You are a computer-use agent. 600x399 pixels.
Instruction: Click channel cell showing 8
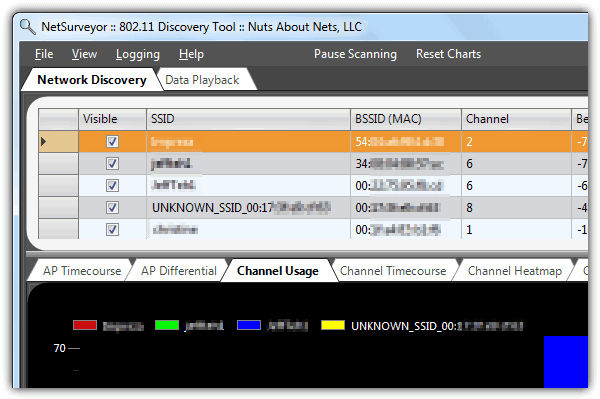click(516, 208)
